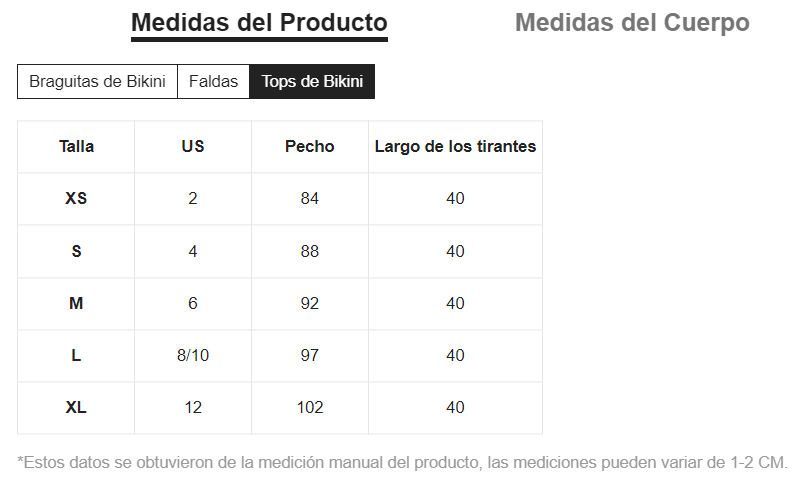The width and height of the screenshot is (810, 495).
Task: Select the M size row label
Action: click(x=76, y=303)
